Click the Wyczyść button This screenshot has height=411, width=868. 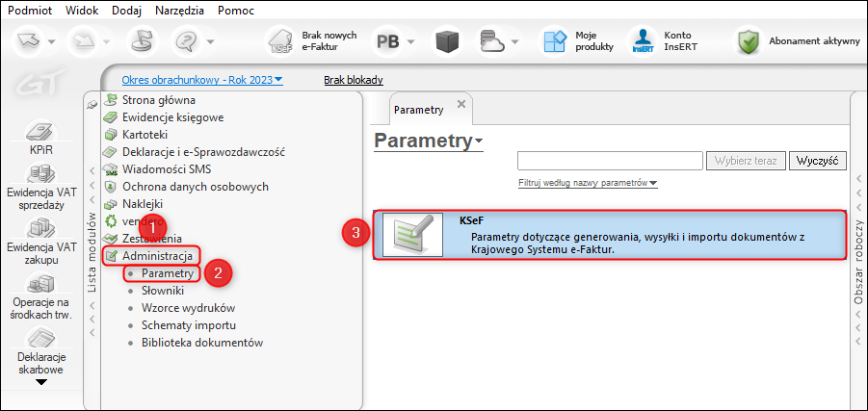(x=817, y=161)
